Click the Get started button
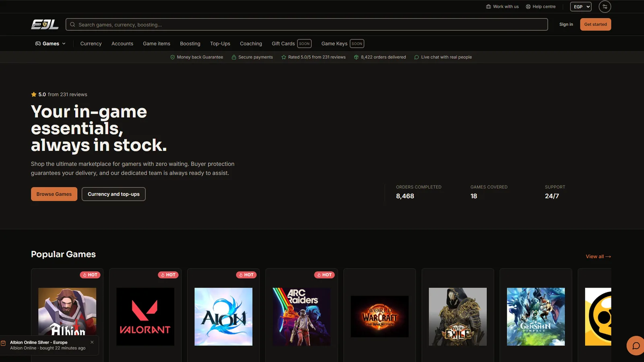Viewport: 644px width, 362px height. (595, 25)
